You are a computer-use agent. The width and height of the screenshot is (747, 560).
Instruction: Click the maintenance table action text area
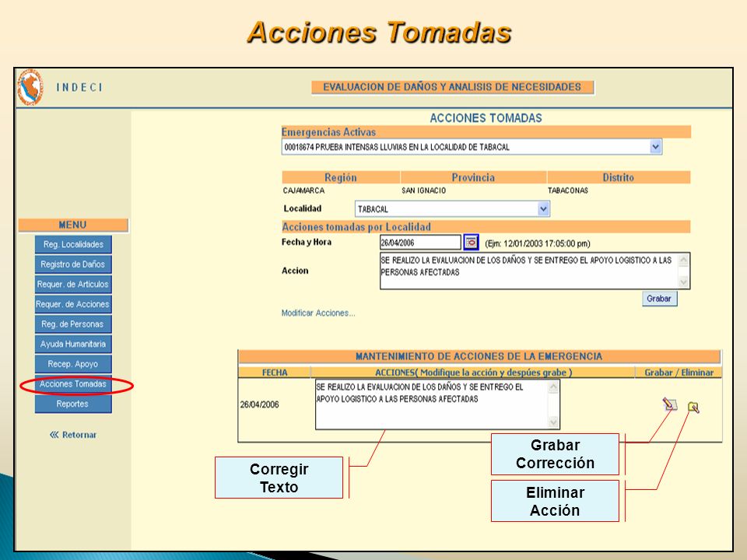(437, 404)
